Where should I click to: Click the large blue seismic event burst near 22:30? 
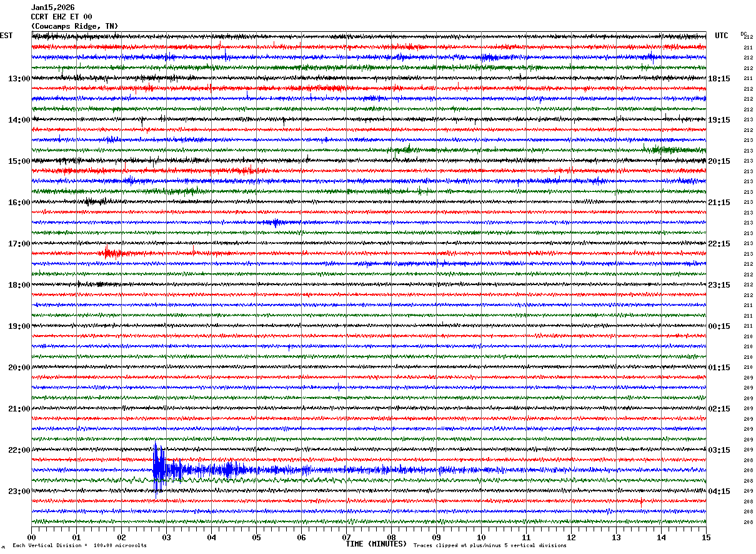click(x=160, y=469)
